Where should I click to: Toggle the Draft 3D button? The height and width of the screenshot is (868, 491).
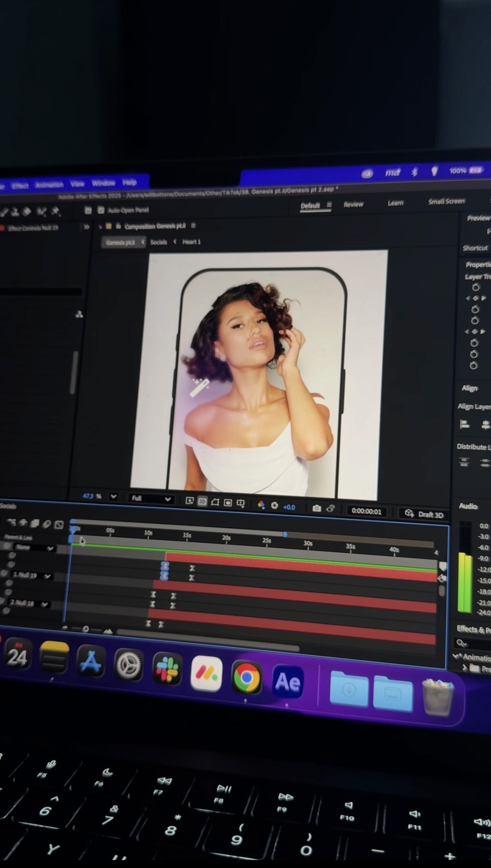click(424, 514)
